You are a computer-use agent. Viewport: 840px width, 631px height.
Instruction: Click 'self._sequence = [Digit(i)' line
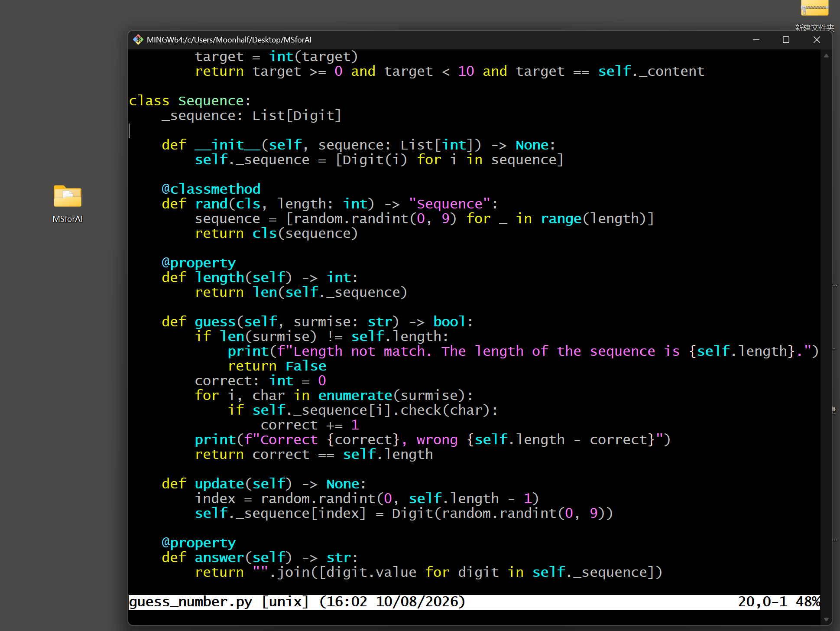(x=379, y=159)
